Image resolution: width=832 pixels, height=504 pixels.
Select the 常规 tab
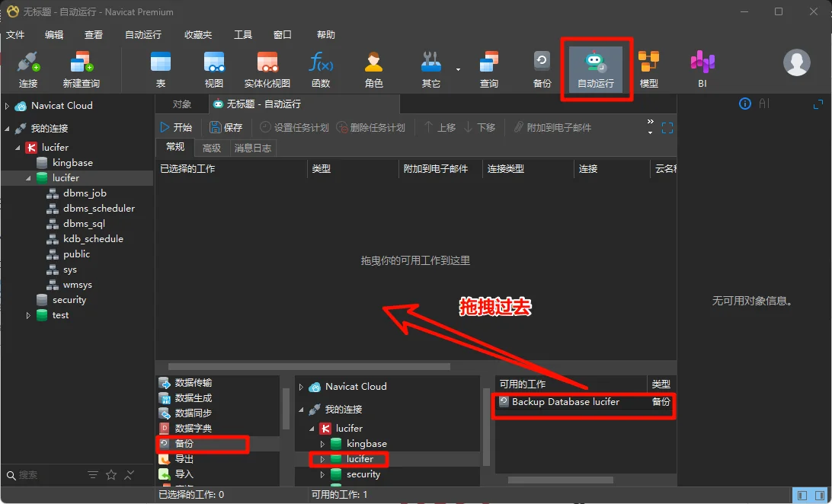[x=176, y=148]
